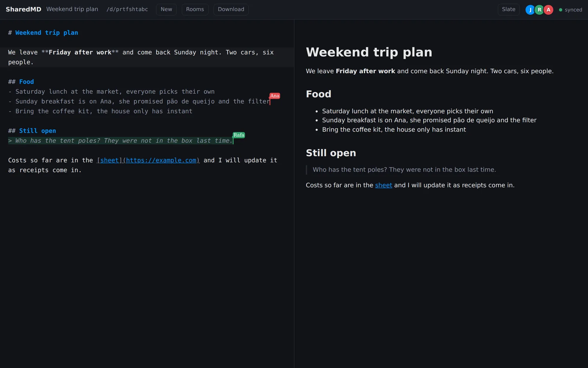Image resolution: width=588 pixels, height=368 pixels.
Task: Click preview bullet 'Bring the coffee kit'
Action: click(394, 130)
